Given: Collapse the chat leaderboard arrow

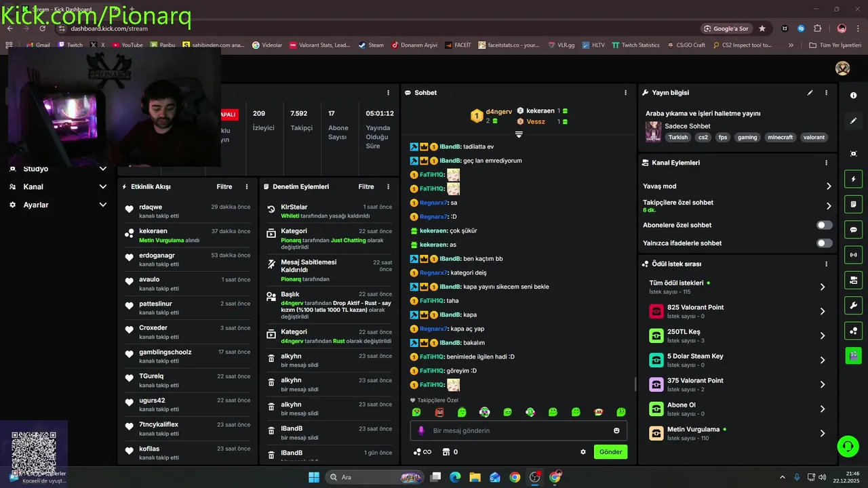Looking at the screenshot, I should point(519,134).
